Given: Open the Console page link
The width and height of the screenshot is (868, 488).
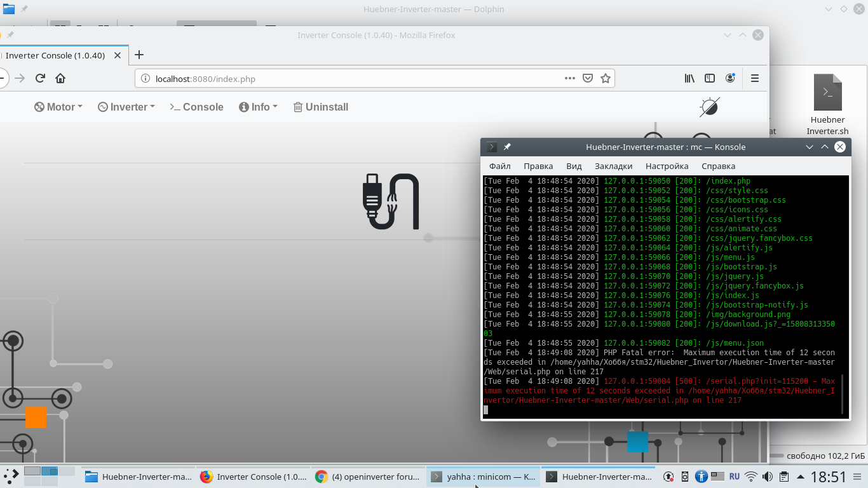Looking at the screenshot, I should click(x=196, y=107).
